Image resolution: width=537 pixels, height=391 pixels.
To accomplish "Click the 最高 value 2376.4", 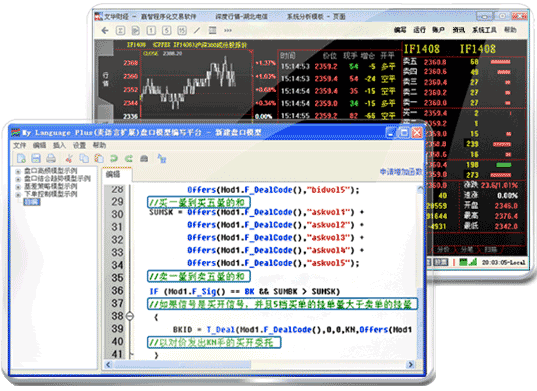I will click(x=506, y=216).
